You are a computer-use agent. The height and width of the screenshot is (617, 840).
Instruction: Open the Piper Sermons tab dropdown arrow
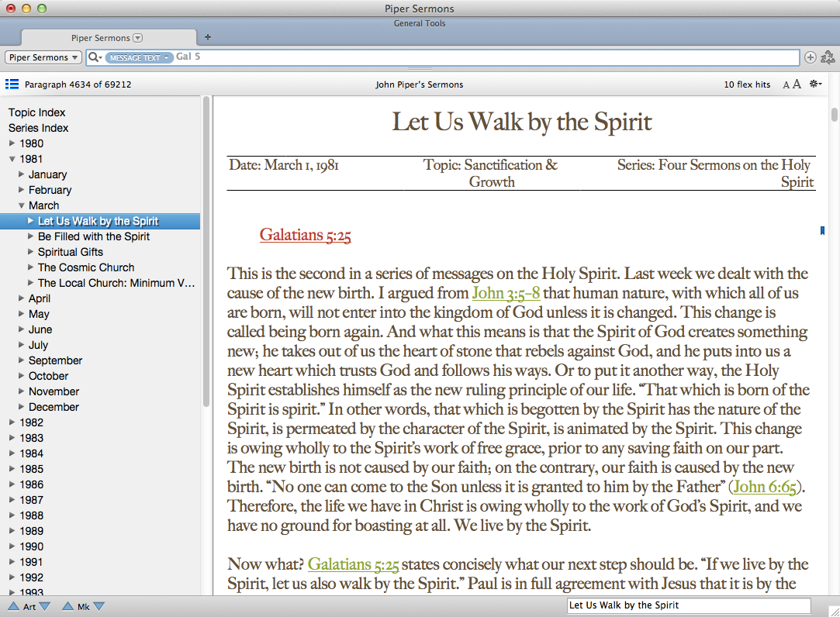(138, 38)
